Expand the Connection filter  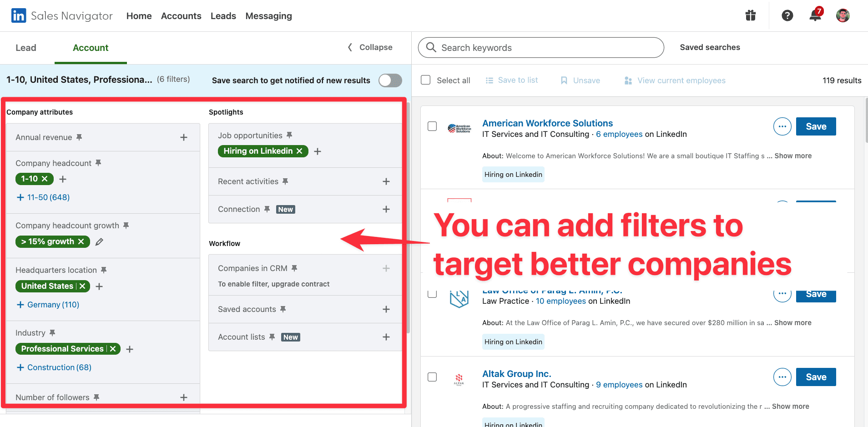click(x=386, y=209)
